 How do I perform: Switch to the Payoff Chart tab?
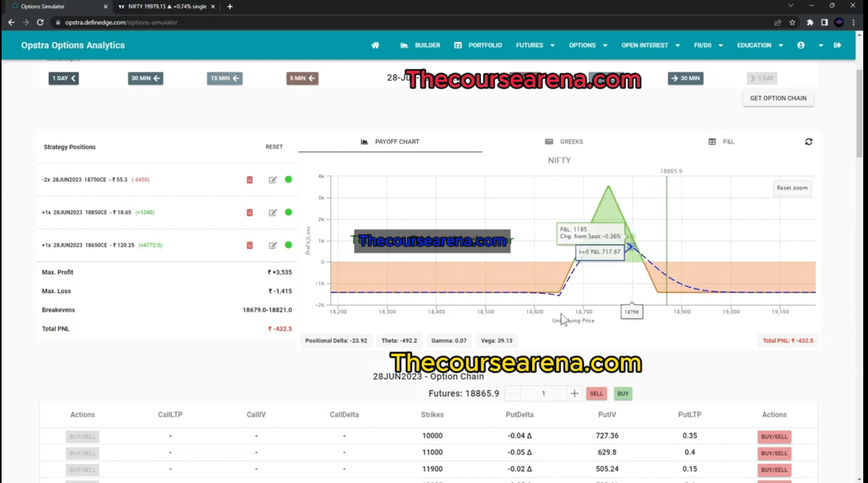(390, 142)
